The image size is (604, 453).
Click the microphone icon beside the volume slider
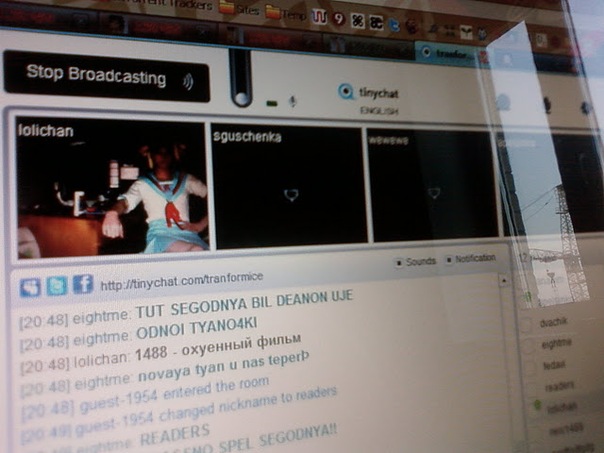point(292,102)
